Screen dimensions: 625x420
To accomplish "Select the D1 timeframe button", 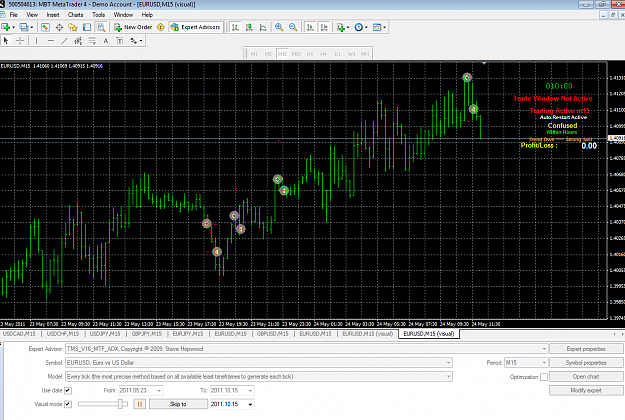I will point(338,54).
